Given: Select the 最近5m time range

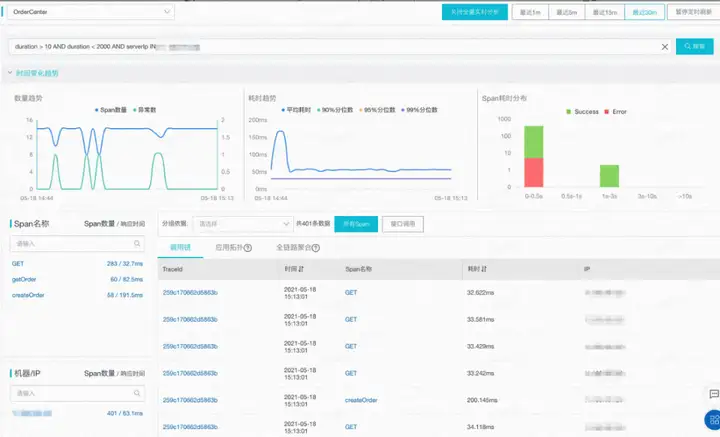Looking at the screenshot, I should [x=567, y=12].
